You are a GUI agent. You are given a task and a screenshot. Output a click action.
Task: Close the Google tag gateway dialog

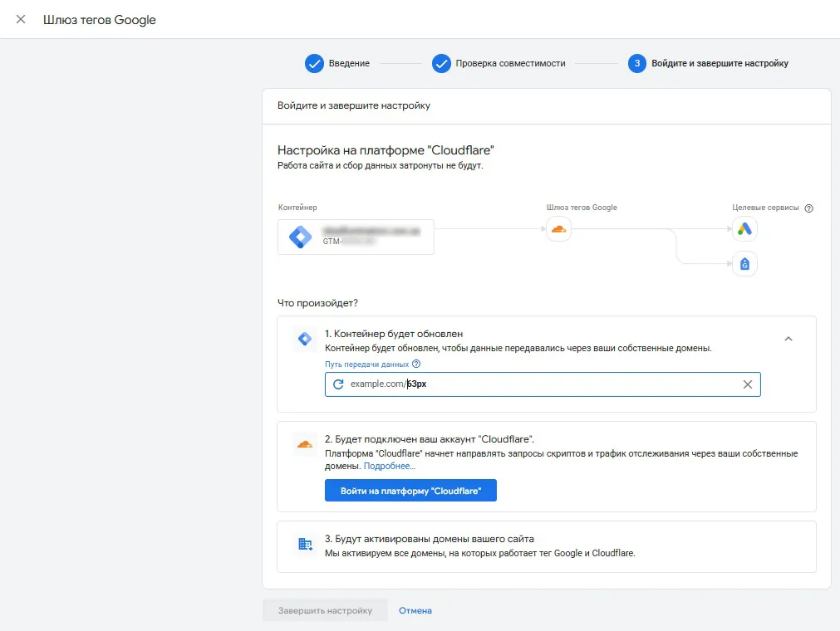point(21,19)
